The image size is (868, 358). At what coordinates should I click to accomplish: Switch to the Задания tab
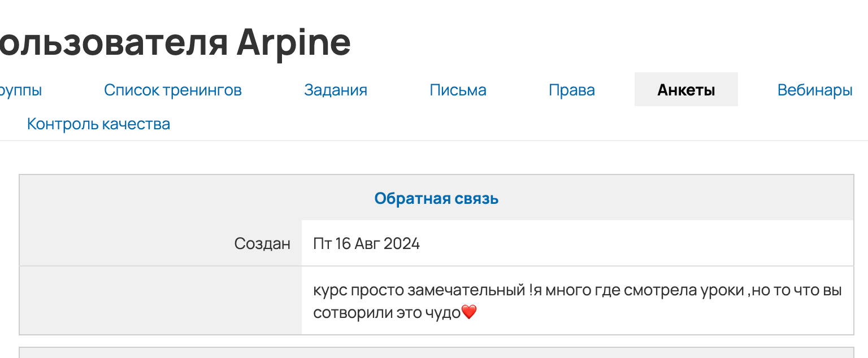[x=336, y=90]
